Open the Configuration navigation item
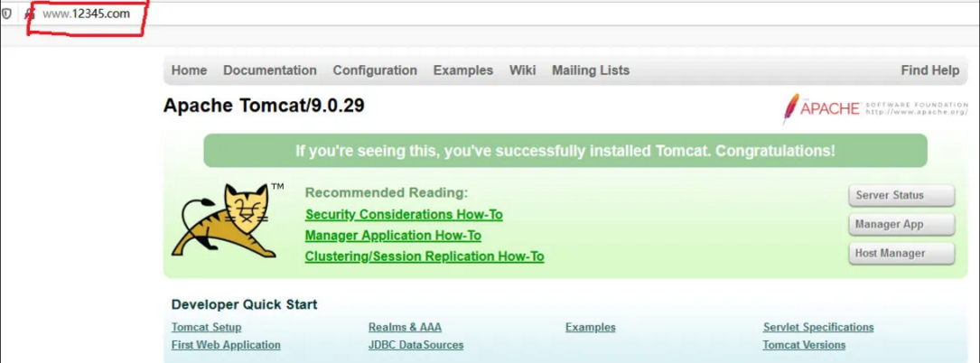Image resolution: width=980 pixels, height=363 pixels. [375, 70]
